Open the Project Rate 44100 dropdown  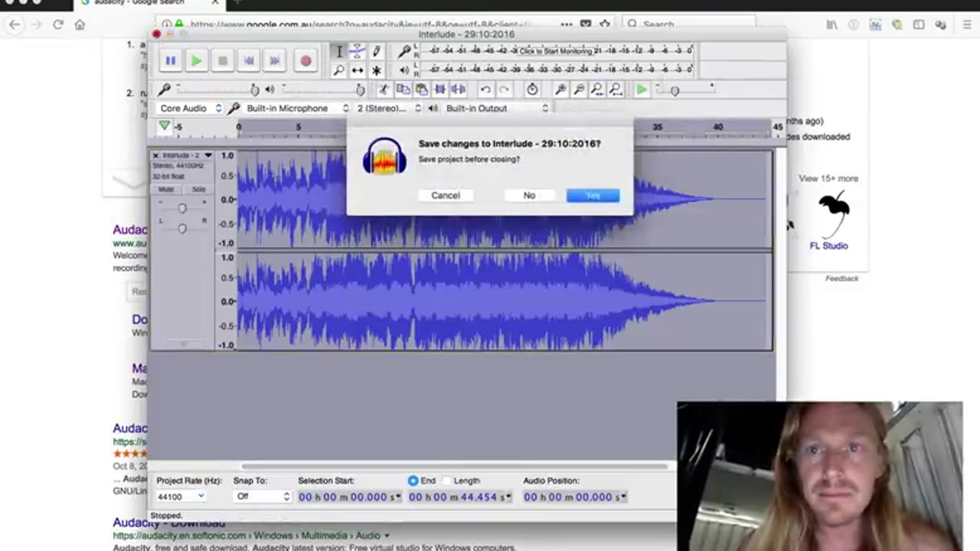click(x=181, y=497)
